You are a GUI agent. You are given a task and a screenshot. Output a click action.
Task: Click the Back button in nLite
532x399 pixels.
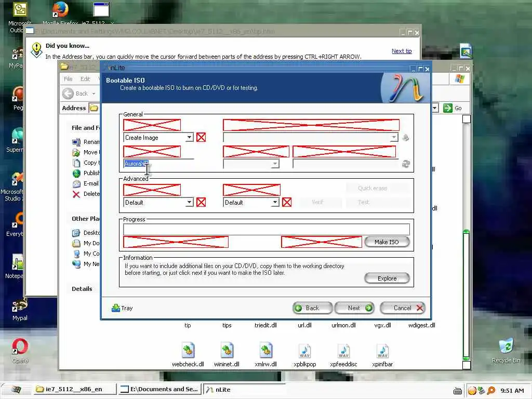(312, 308)
